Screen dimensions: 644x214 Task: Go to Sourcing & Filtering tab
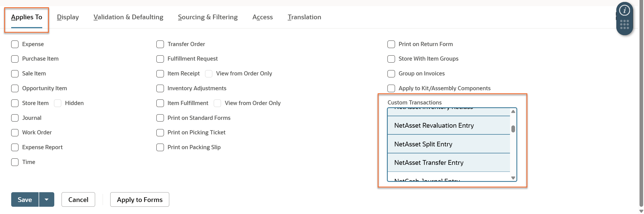click(208, 17)
